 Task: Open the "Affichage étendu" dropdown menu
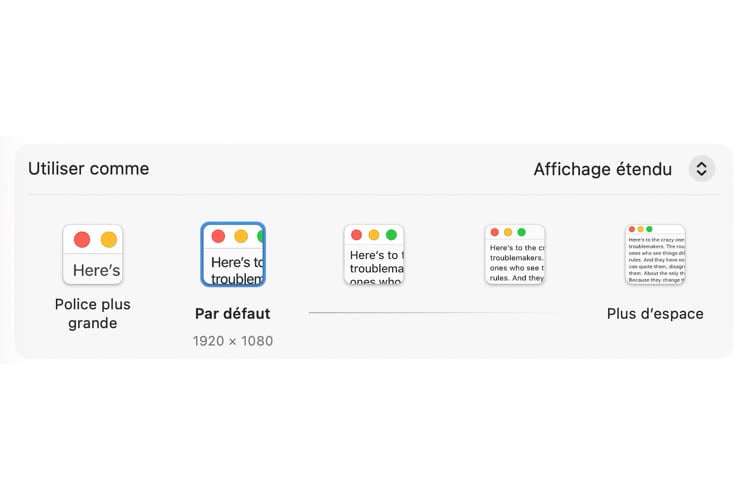pyautogui.click(x=602, y=169)
